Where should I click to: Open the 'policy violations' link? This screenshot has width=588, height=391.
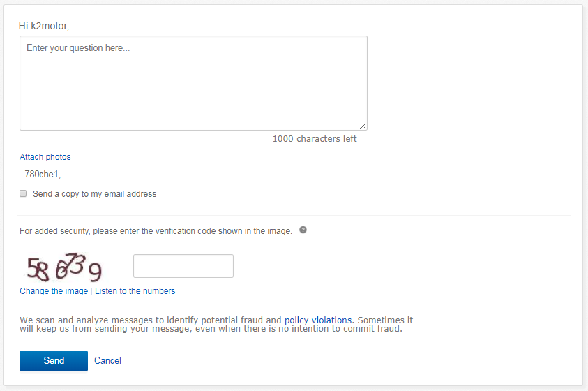[319, 320]
